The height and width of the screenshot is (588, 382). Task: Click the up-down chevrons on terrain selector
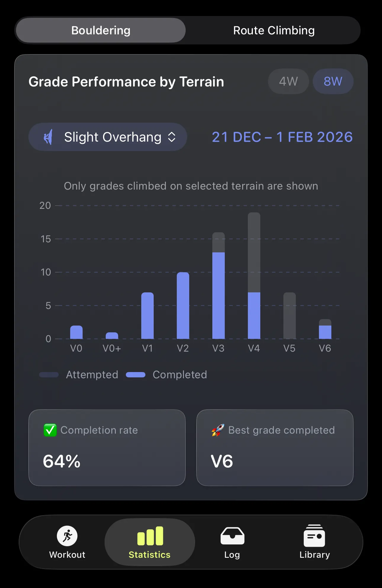(x=172, y=137)
